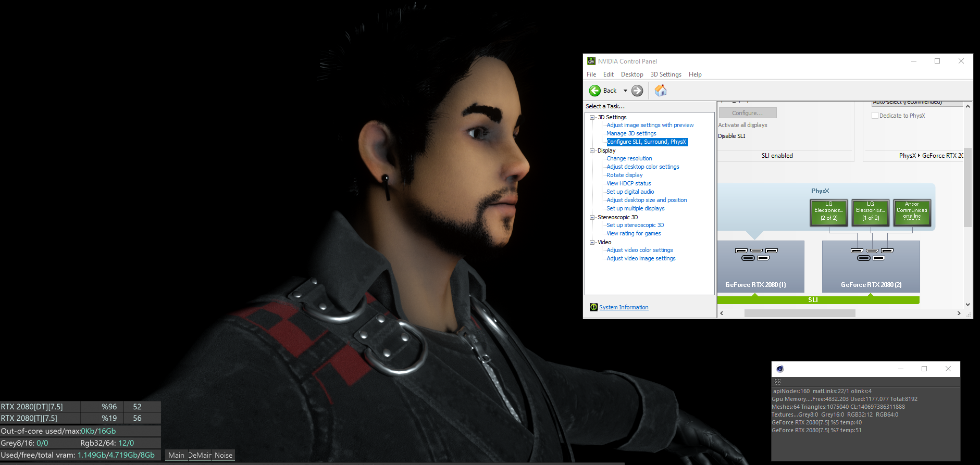Open Rotate display
This screenshot has height=465, width=980.
coord(625,175)
